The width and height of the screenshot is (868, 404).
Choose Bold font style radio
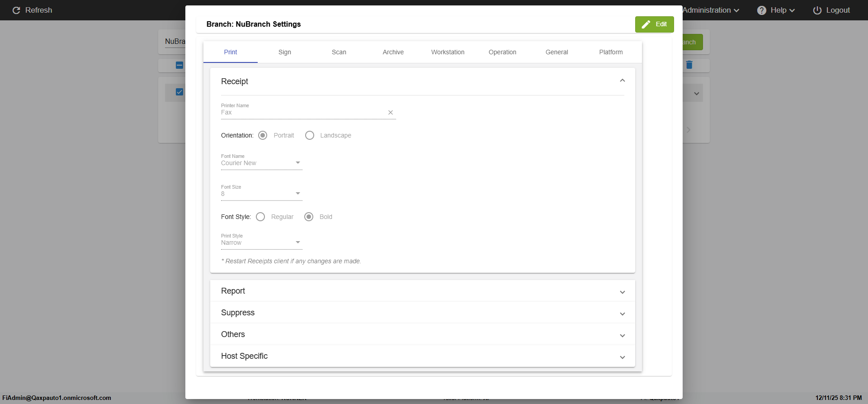[309, 217]
